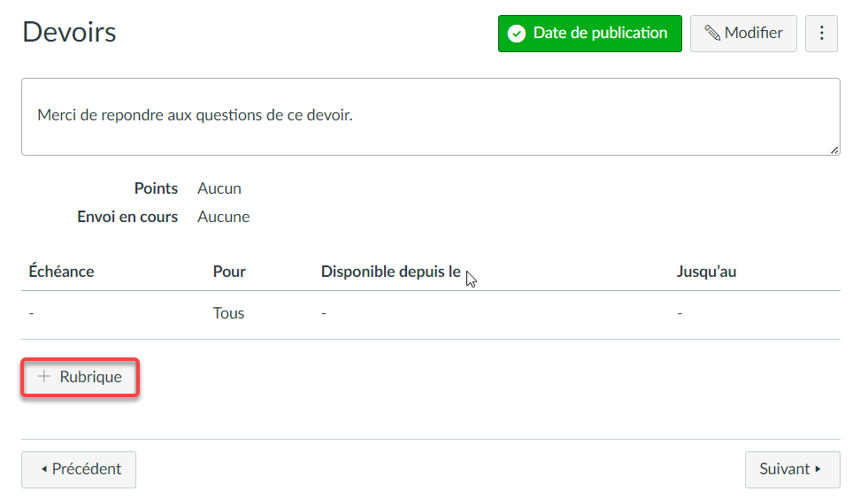Go to the Suivant item
The width and height of the screenshot is (868, 499).
point(792,470)
